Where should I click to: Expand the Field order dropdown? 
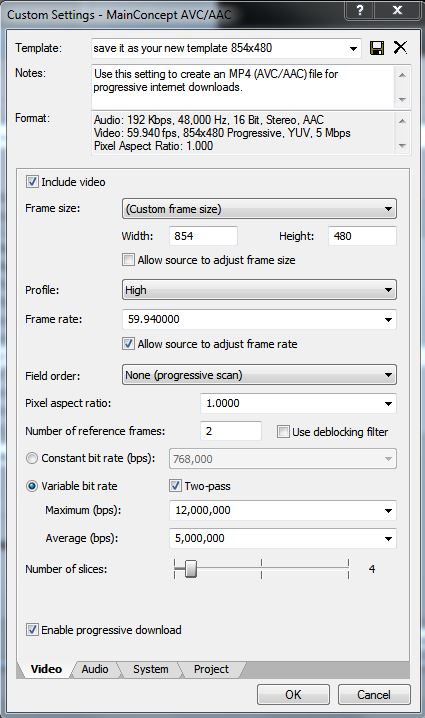pyautogui.click(x=259, y=375)
